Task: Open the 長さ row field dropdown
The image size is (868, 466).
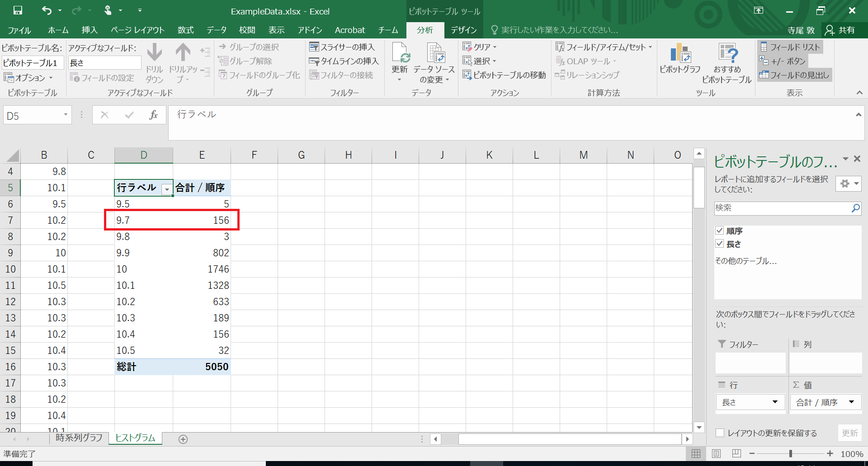Action: (775, 402)
